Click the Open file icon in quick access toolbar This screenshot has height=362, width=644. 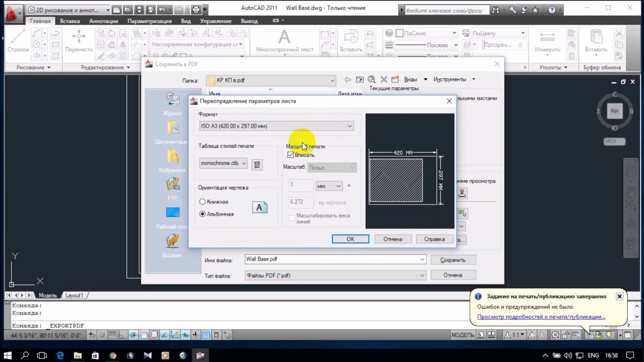128,10
